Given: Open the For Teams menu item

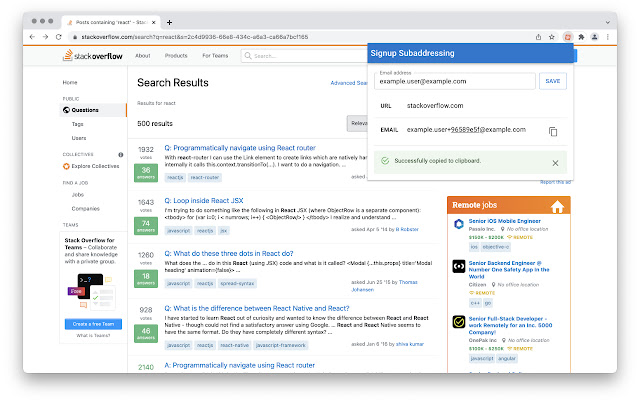Looking at the screenshot, I should click(215, 56).
